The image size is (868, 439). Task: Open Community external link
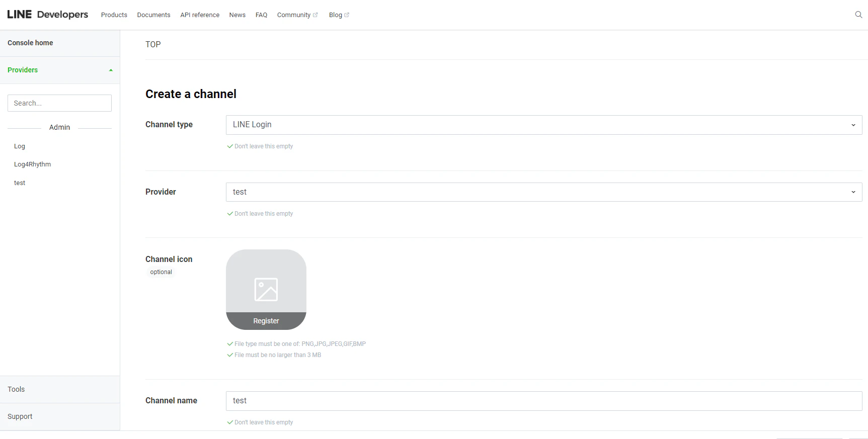pyautogui.click(x=297, y=15)
